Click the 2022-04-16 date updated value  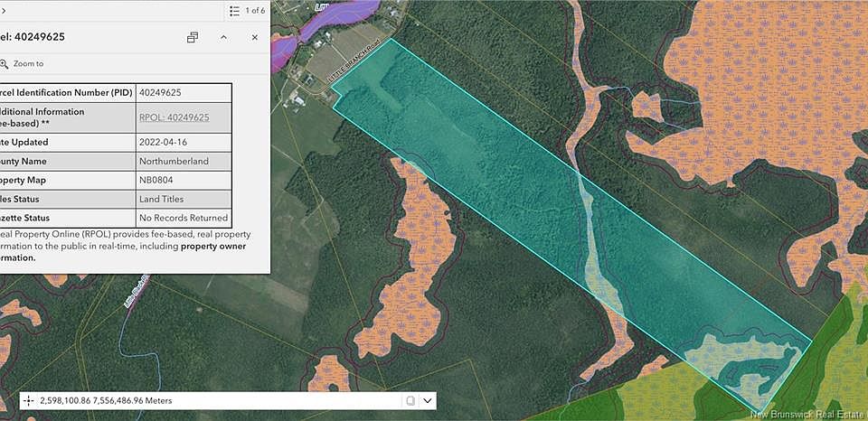[x=163, y=142]
